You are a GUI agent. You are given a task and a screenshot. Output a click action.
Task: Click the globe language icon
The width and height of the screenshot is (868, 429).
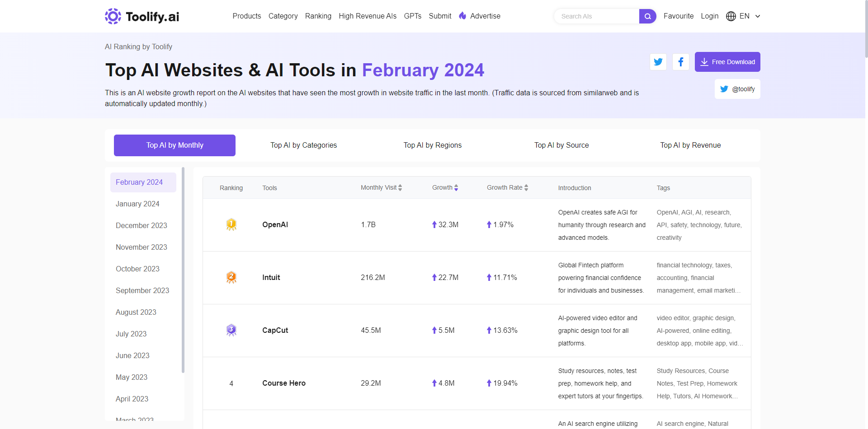pos(731,16)
